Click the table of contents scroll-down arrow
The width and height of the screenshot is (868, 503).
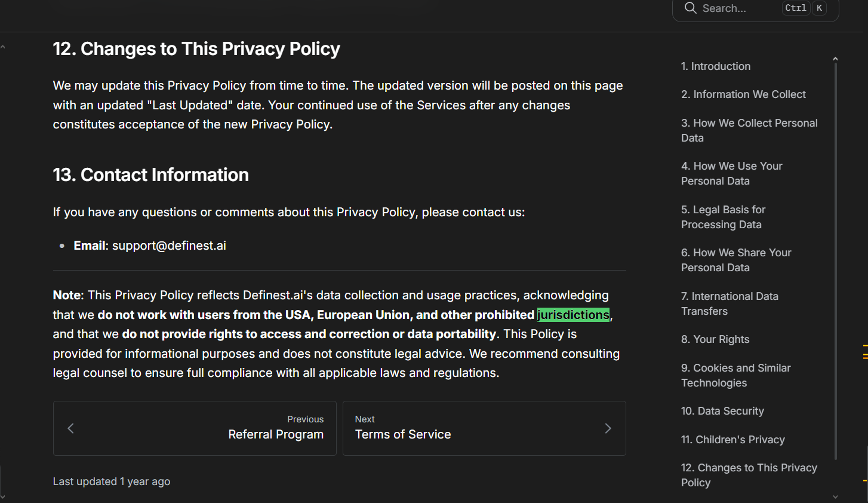point(835,496)
